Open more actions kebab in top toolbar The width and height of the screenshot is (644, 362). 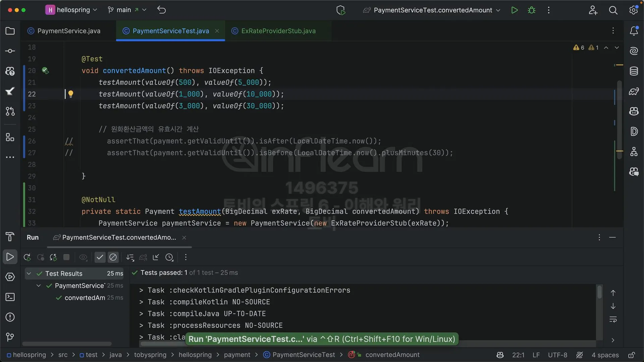(549, 10)
